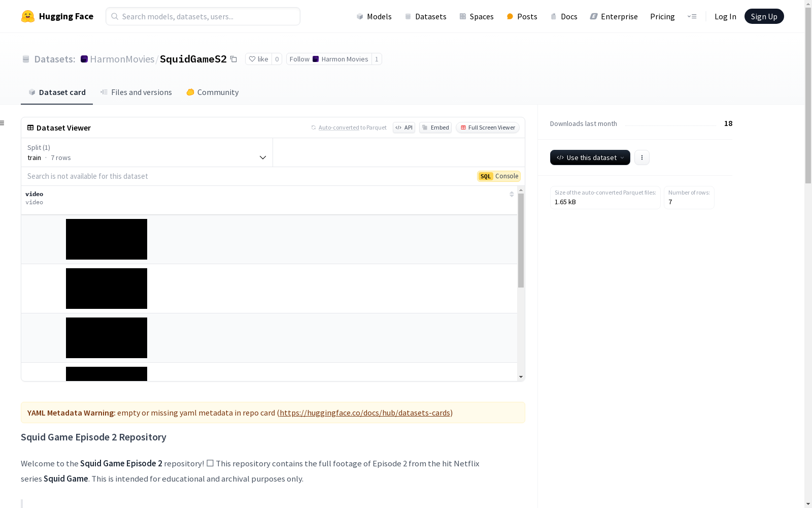This screenshot has height=508, width=812.
Task: Click the viewer scroll-down arrow
Action: [521, 377]
